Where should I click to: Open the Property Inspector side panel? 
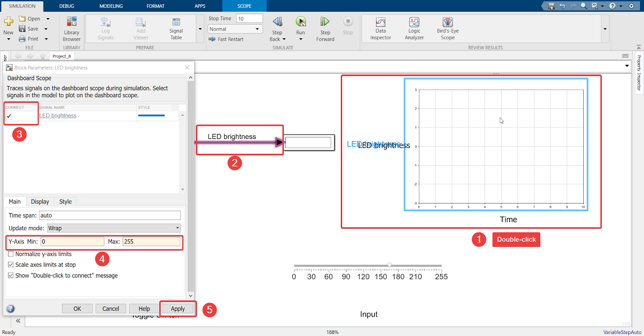[x=639, y=73]
